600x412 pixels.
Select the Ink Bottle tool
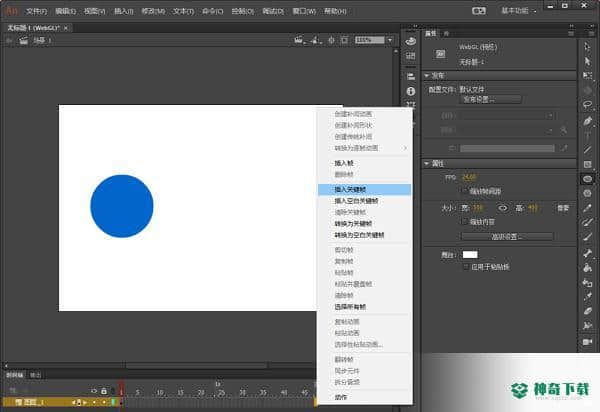point(587,283)
